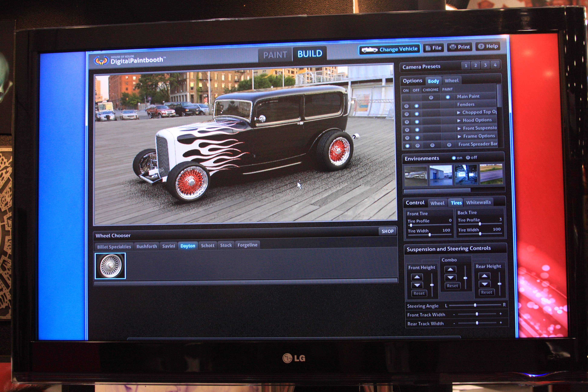588x392 pixels.
Task: Adjust the Back Tire Width slider
Action: [480, 234]
